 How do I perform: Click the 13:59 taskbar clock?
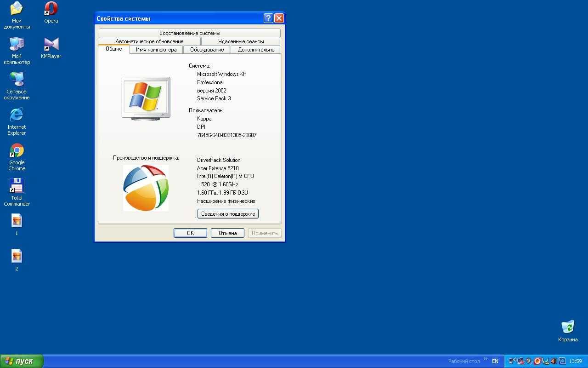click(x=575, y=361)
